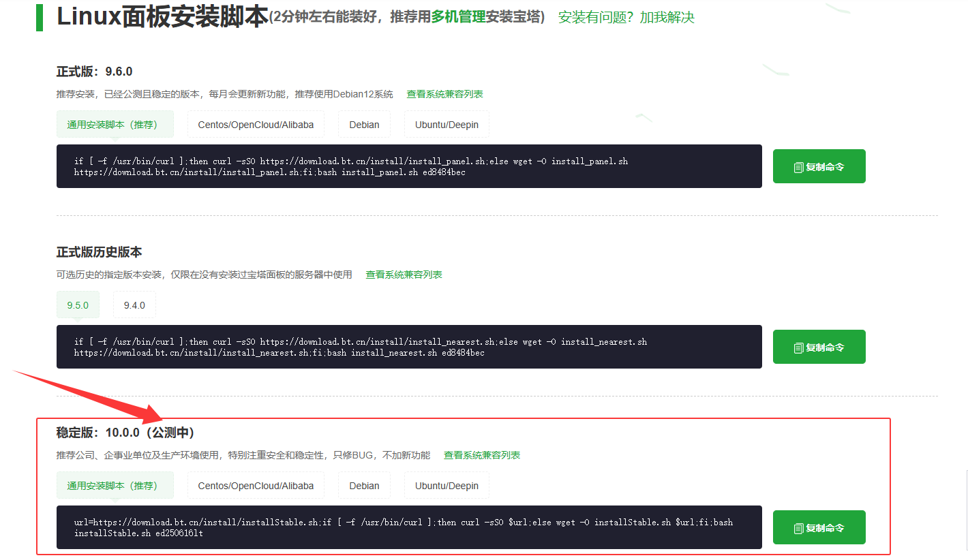Open 查看系统兼容列表 link under 稳定版 10.0.0
Image resolution: width=968 pixels, height=560 pixels.
[482, 455]
